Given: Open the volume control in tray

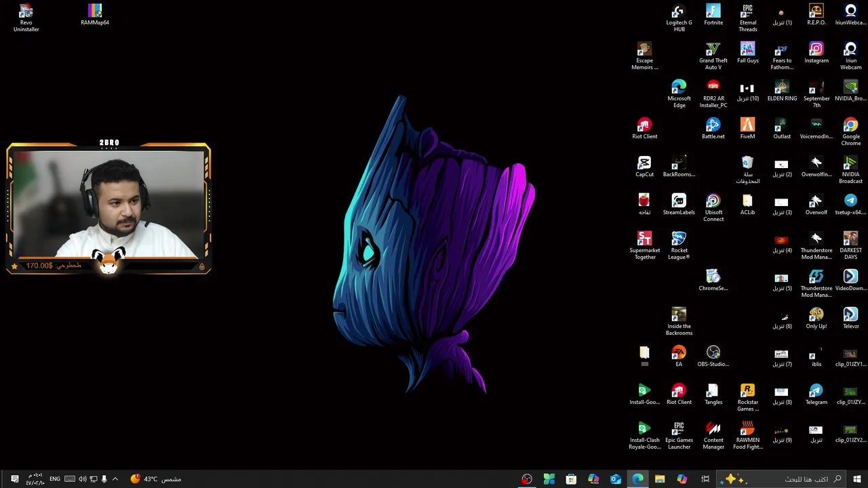Looking at the screenshot, I should 82,479.
